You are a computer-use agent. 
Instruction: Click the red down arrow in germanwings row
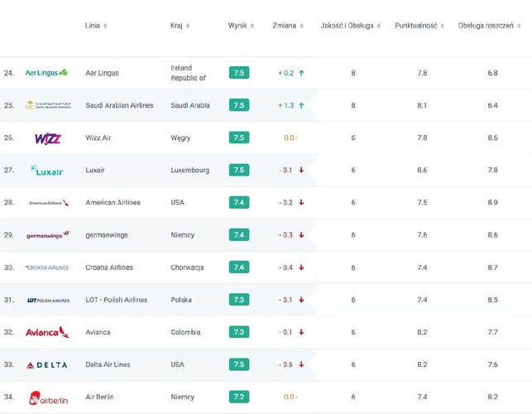pos(301,235)
